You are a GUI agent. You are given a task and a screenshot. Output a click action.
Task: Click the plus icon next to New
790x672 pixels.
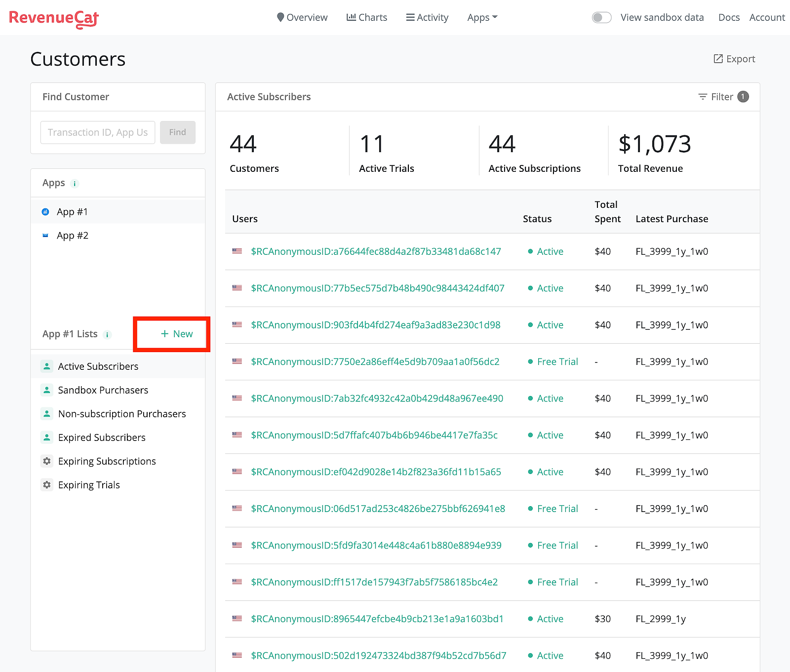165,334
